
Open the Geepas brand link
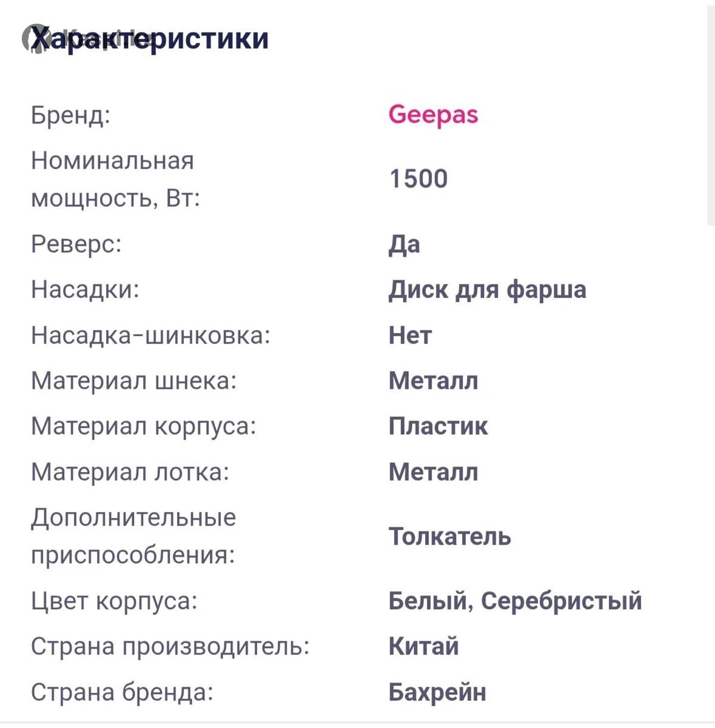pos(433,115)
